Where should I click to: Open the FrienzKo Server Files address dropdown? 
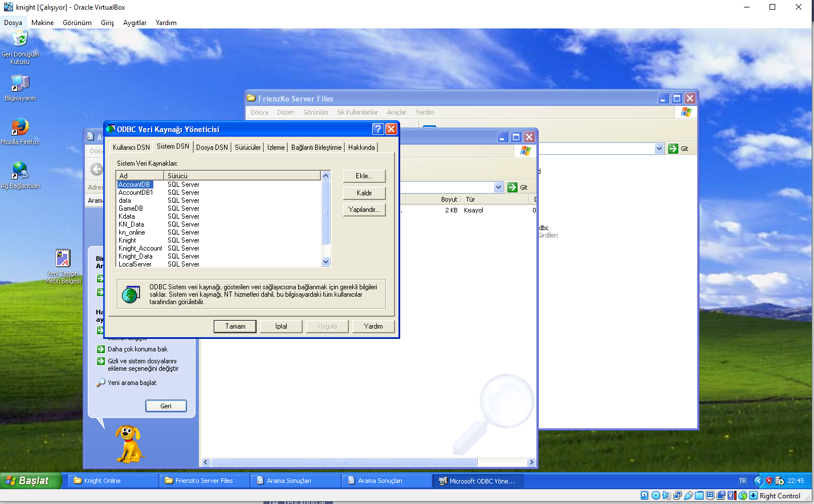pos(659,149)
